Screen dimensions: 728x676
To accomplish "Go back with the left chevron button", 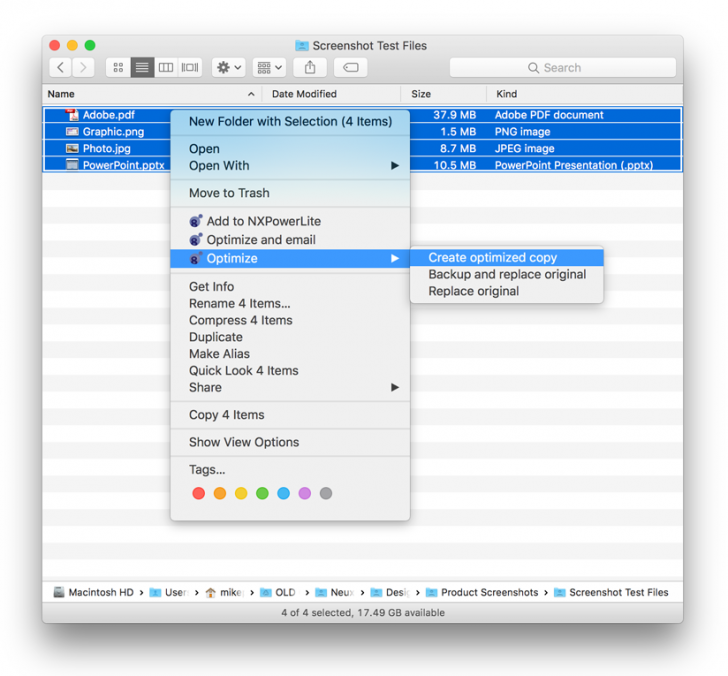I will tap(60, 68).
